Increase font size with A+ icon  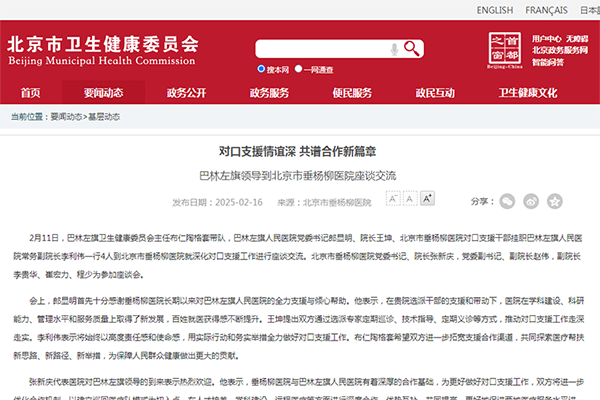click(x=428, y=200)
